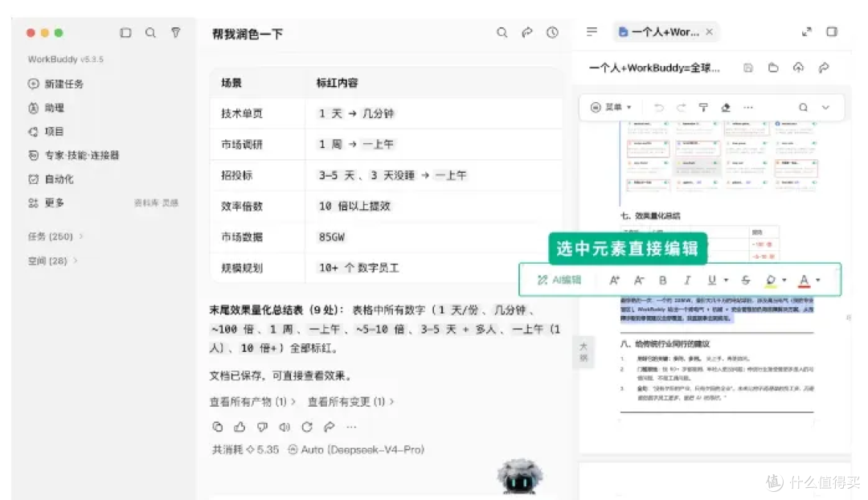The image size is (868, 500).
Task: Open 查看所有变更 (1) link
Action: tap(351, 401)
